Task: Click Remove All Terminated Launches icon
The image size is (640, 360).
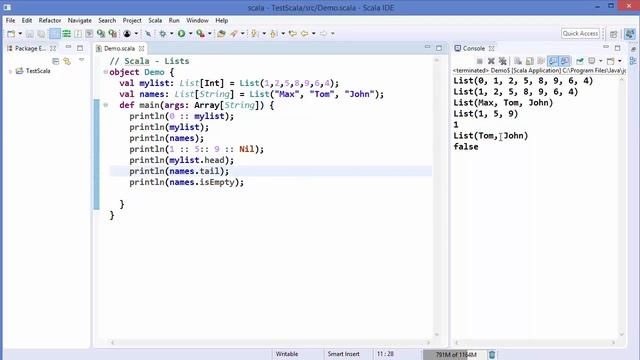Action: [502, 61]
